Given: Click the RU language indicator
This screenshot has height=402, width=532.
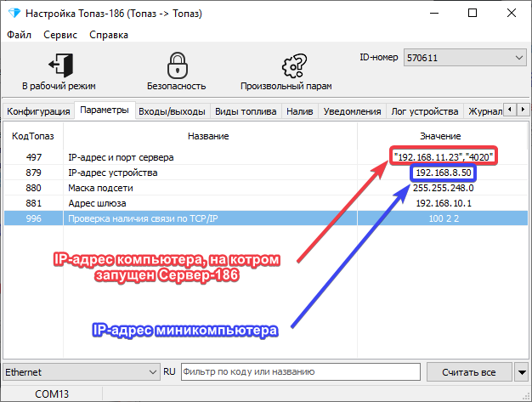Looking at the screenshot, I should (169, 371).
